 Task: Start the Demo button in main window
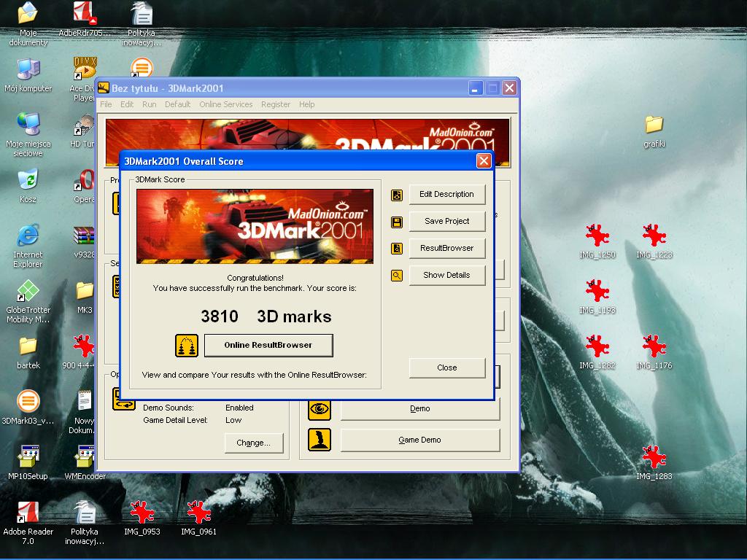tap(419, 409)
